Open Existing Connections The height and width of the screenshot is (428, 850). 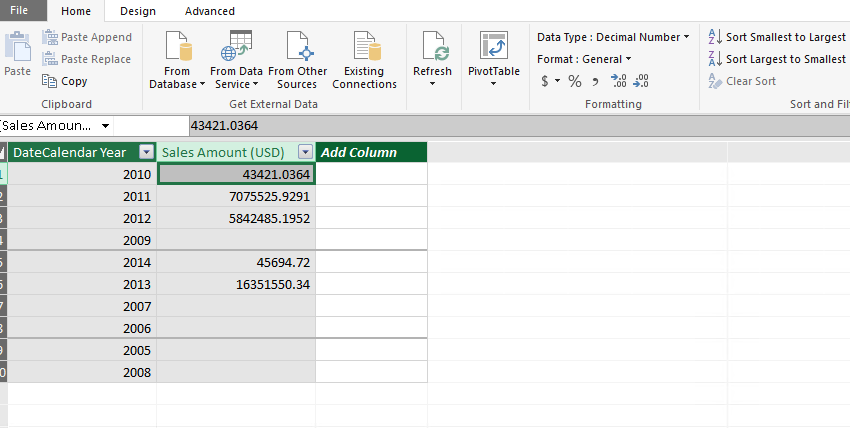click(x=365, y=61)
